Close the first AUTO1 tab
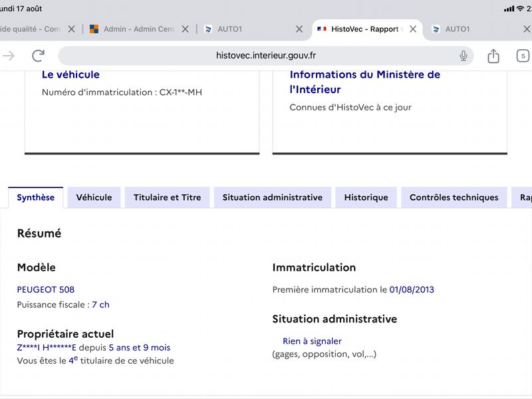 [x=299, y=29]
